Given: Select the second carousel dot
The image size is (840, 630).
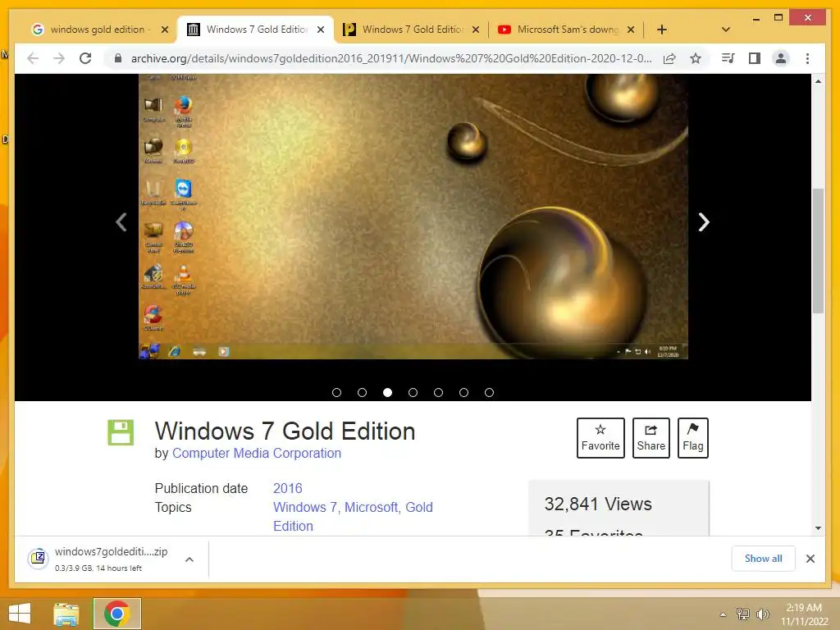Looking at the screenshot, I should [362, 393].
